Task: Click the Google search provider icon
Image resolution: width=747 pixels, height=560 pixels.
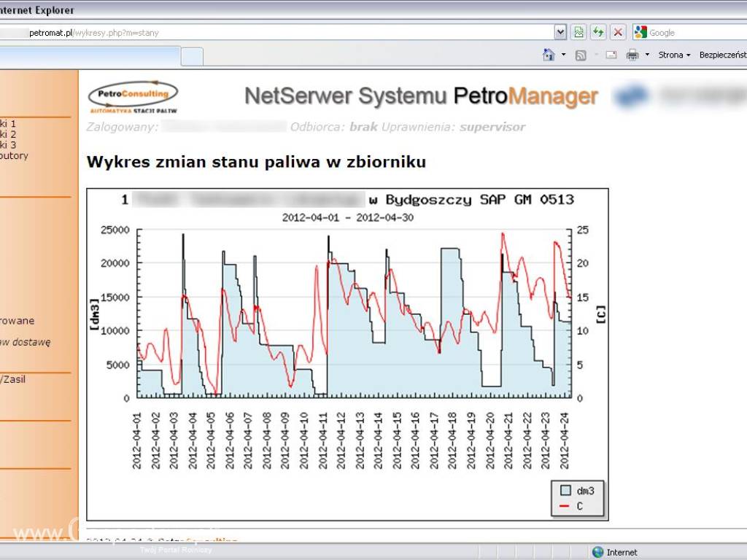Action: 640,32
